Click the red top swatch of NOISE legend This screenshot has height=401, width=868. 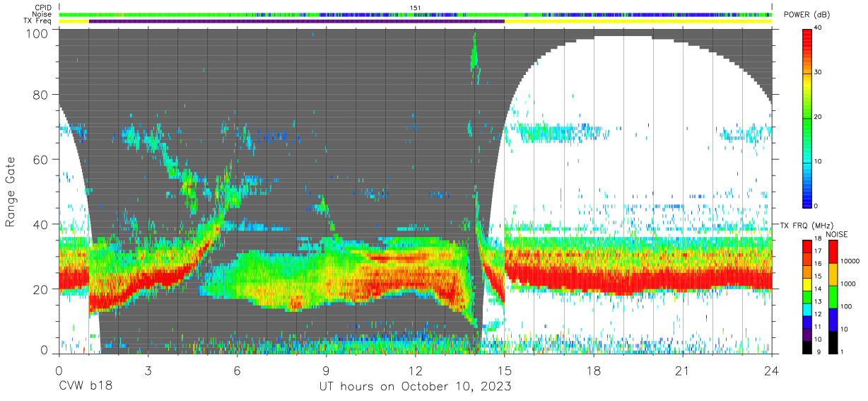click(x=833, y=252)
